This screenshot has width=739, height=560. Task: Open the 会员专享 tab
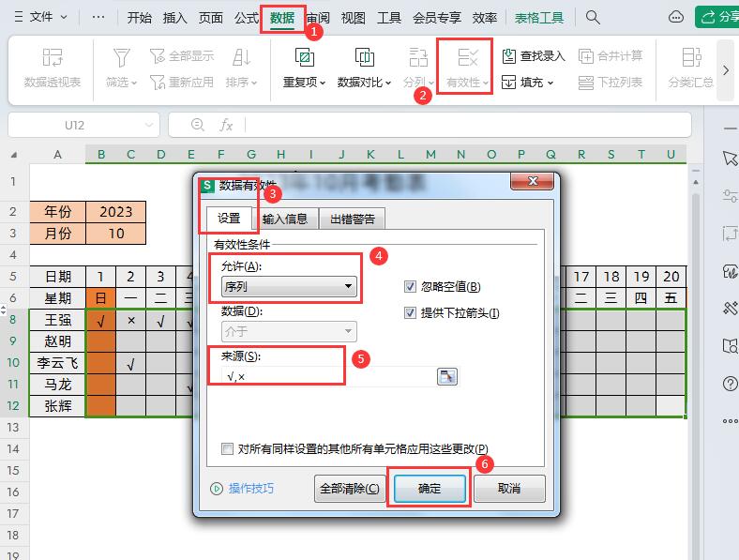click(437, 18)
